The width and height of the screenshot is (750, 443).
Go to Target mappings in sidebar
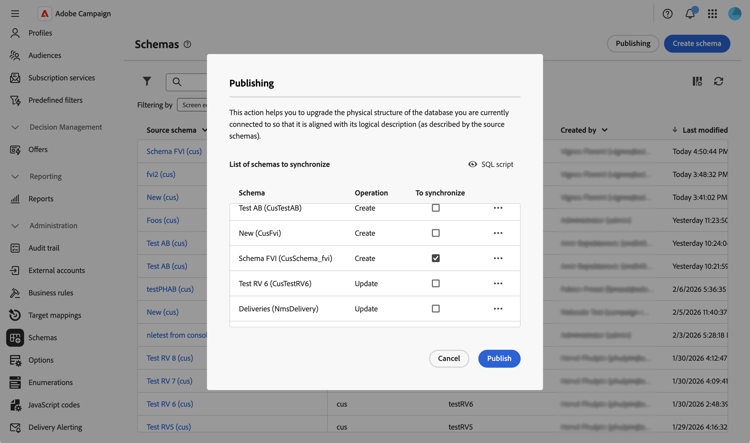pos(55,315)
